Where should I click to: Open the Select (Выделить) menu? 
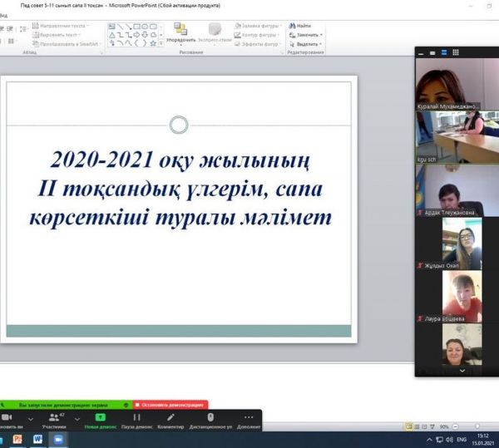point(305,43)
